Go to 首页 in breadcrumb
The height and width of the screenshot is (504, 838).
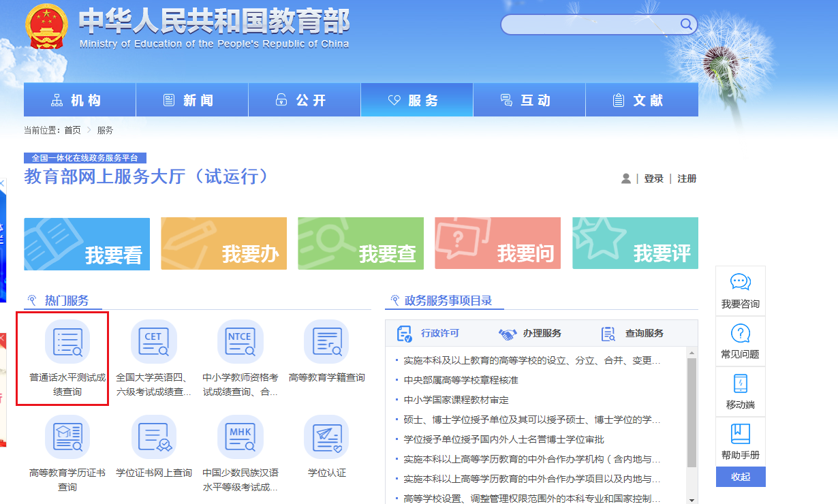tap(72, 130)
